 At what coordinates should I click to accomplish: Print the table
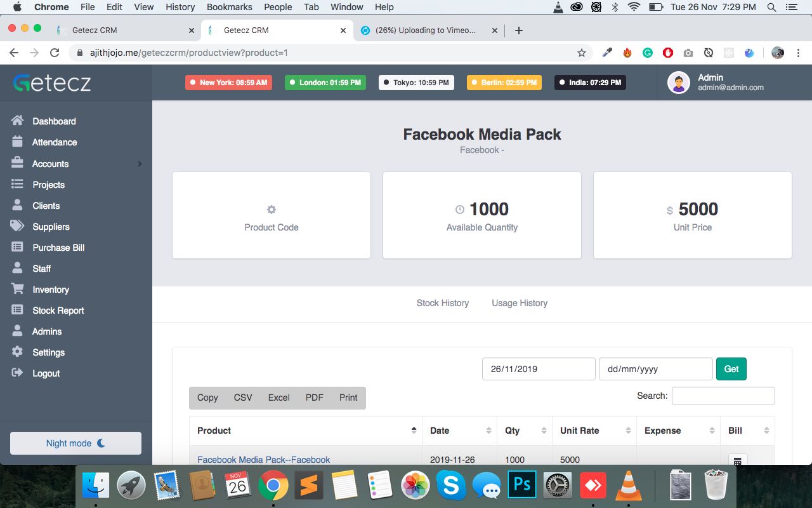(x=348, y=398)
